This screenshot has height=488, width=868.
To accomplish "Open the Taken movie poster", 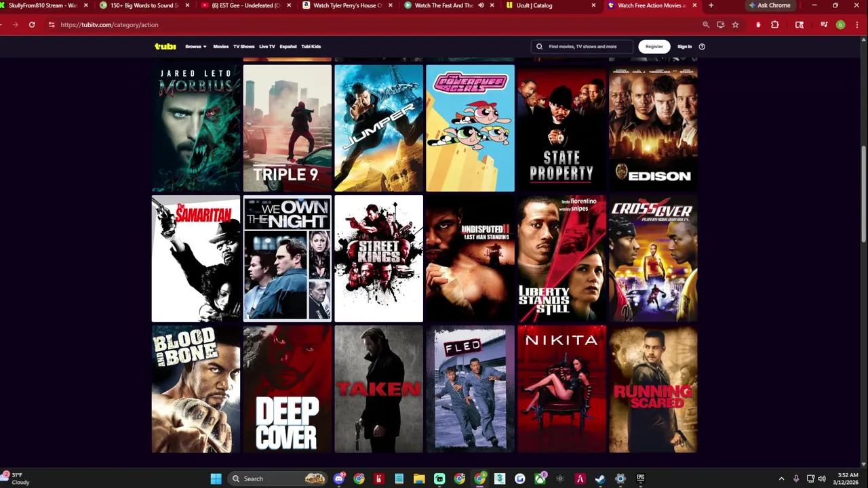I will pyautogui.click(x=378, y=389).
